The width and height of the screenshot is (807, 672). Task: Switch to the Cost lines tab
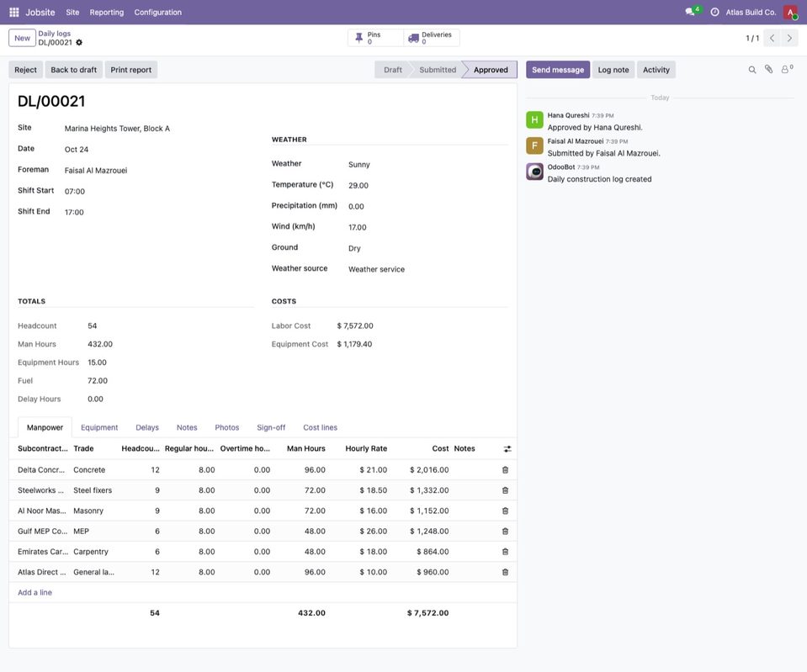coord(320,427)
